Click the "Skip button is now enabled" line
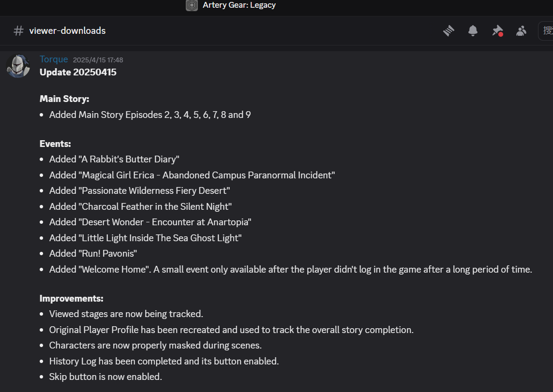Screen dimensions: 553x392 point(105,377)
